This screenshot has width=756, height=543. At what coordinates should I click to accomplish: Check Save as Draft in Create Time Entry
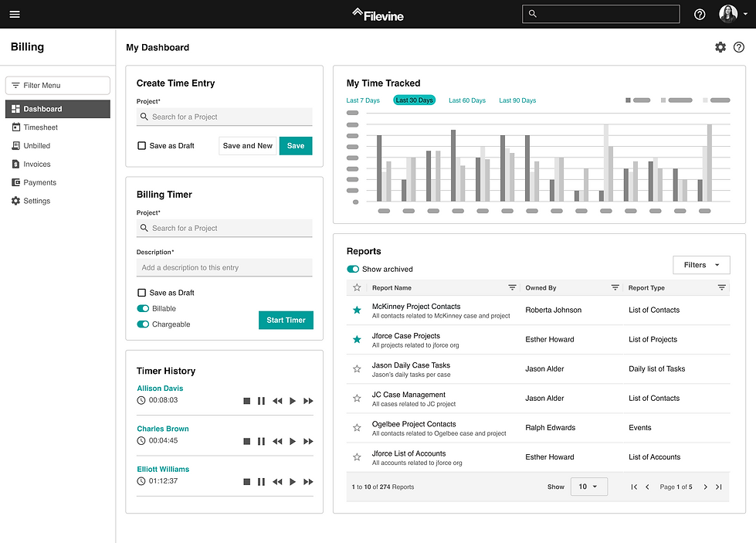142,146
